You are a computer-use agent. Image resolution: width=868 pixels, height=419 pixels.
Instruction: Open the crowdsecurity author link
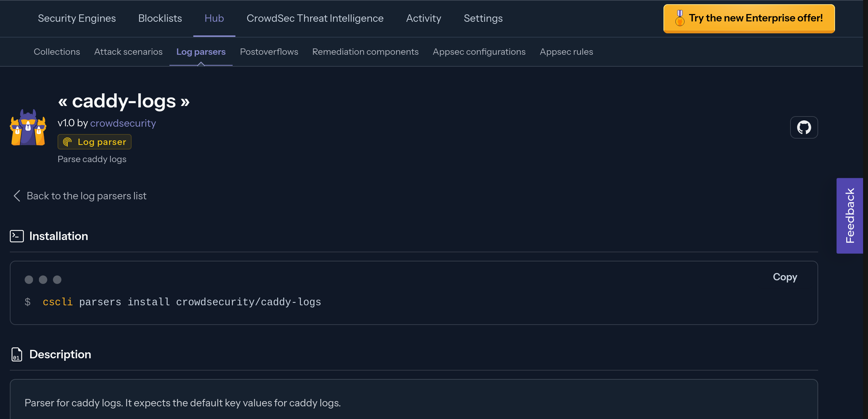pos(123,123)
